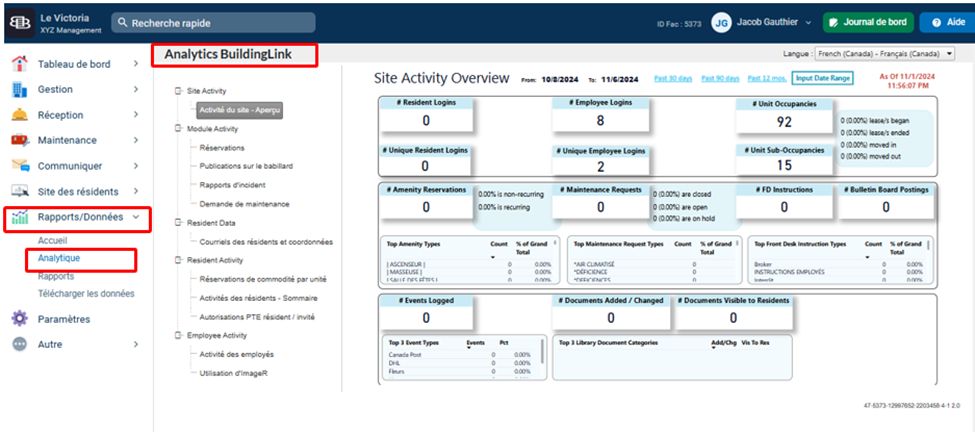
Task: Collapse the Module Activity tree node
Action: [179, 129]
